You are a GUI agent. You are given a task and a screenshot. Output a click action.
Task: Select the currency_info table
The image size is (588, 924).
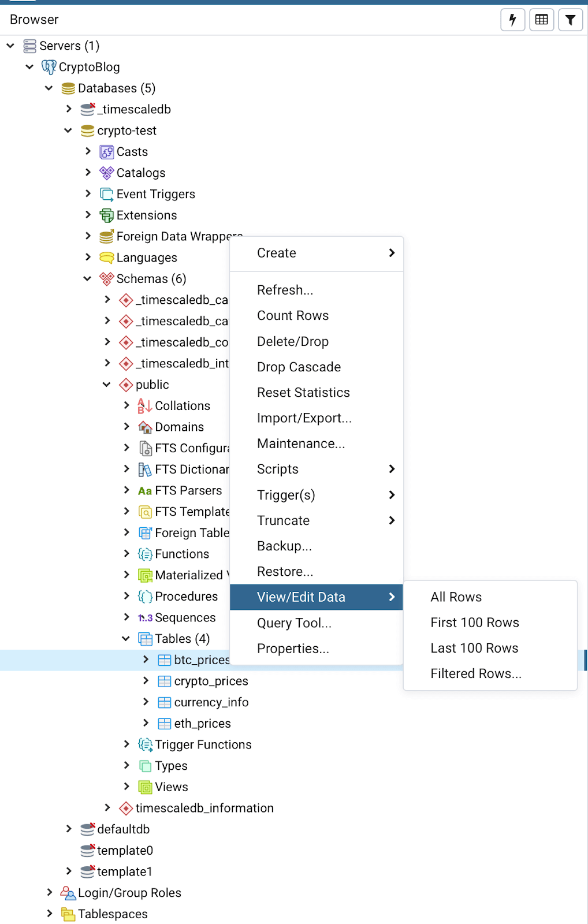[211, 702]
